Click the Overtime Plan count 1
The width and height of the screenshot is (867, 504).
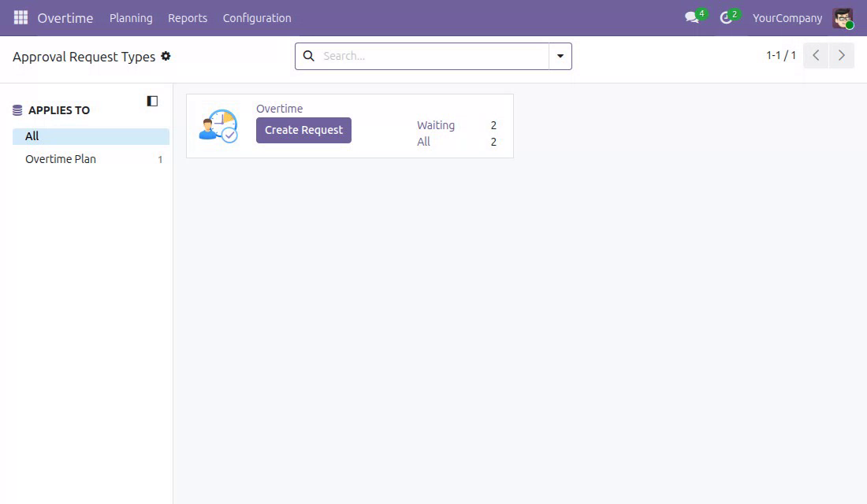click(160, 160)
